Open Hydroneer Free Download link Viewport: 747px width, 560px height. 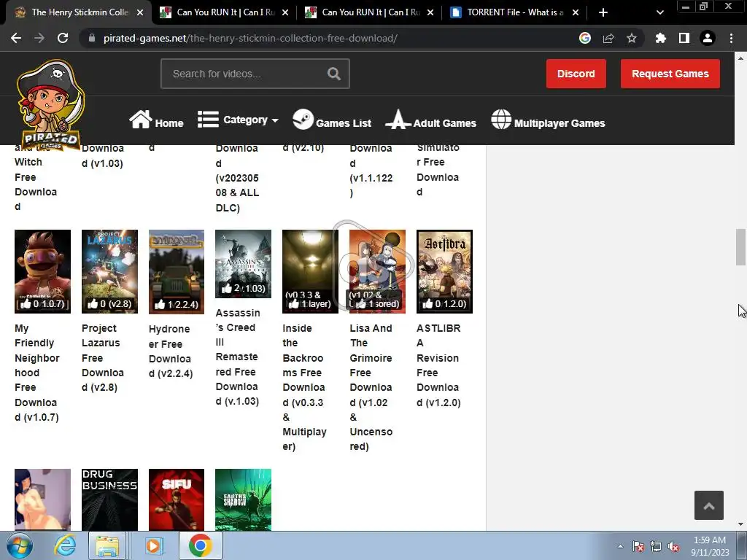171,351
